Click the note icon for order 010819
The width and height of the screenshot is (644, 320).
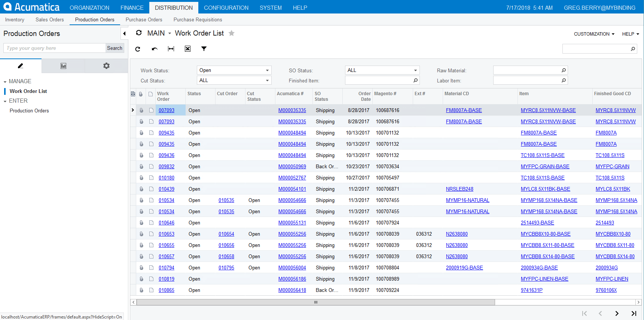(x=151, y=279)
